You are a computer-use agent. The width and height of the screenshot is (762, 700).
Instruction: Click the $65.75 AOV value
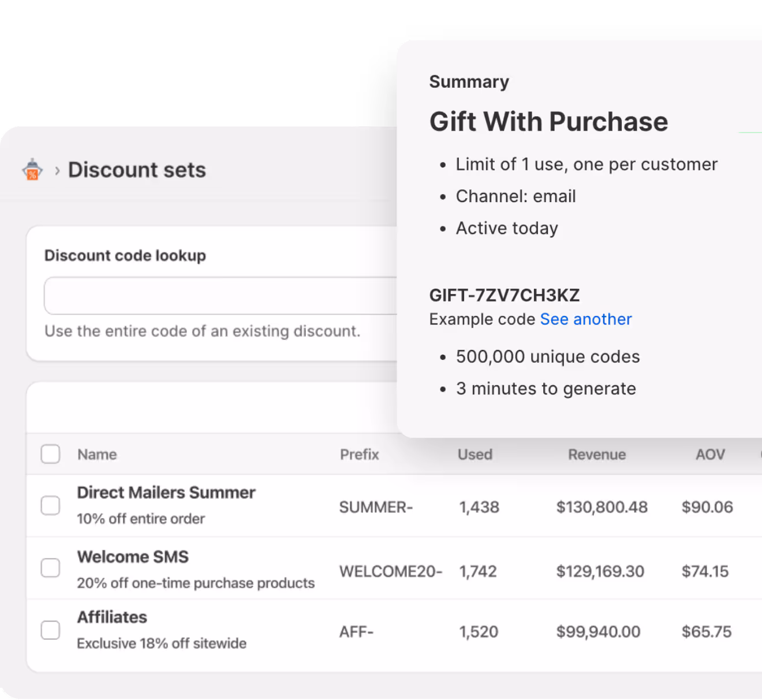coord(707,632)
